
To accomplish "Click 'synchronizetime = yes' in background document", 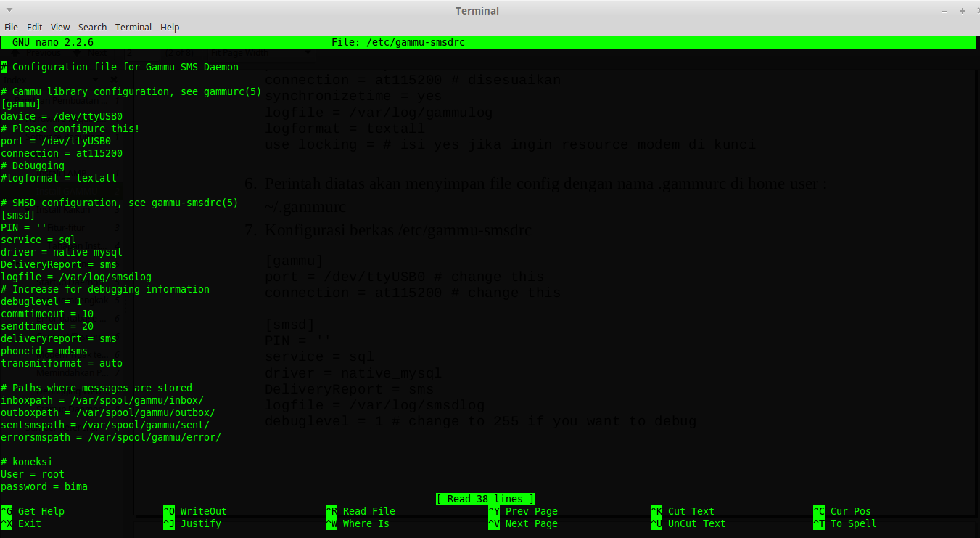I will pos(353,96).
